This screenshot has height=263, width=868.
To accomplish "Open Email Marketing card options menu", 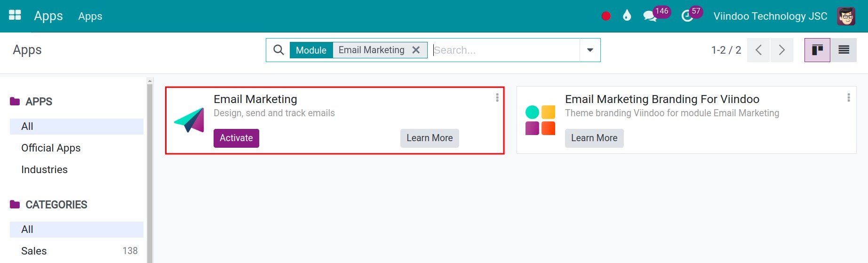I will [x=497, y=97].
